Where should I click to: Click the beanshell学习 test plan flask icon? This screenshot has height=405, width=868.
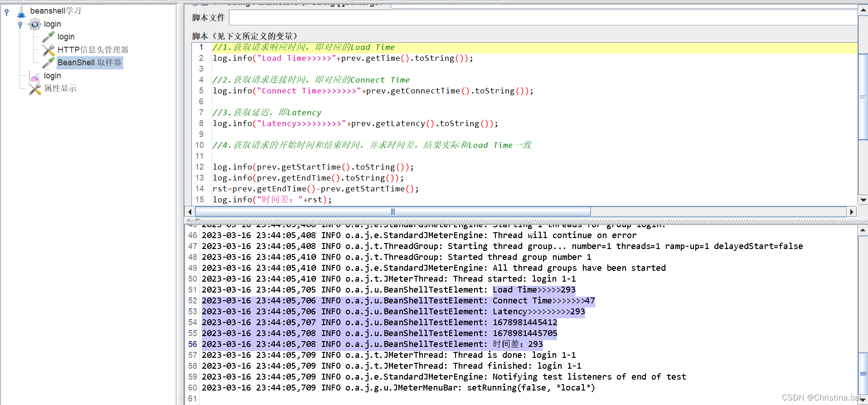(x=21, y=11)
